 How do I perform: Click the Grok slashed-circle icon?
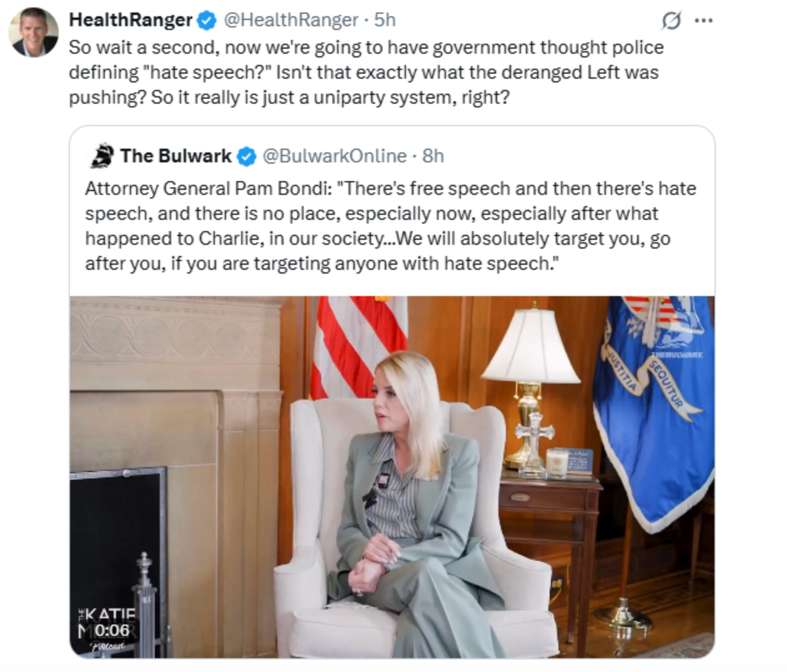(x=671, y=21)
